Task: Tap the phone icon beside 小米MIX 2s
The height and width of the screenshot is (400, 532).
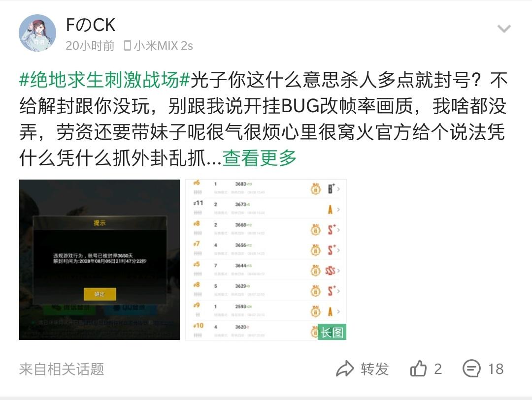Action: pyautogui.click(x=128, y=45)
